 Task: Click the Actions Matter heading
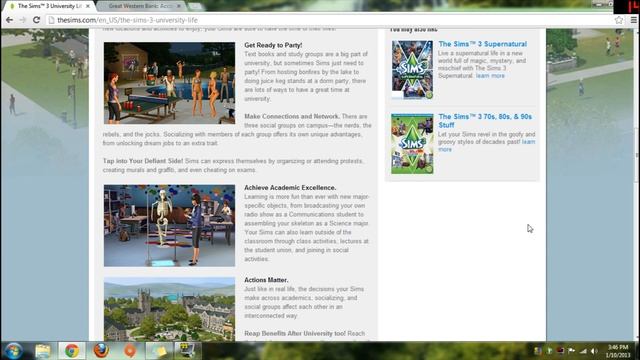click(266, 280)
